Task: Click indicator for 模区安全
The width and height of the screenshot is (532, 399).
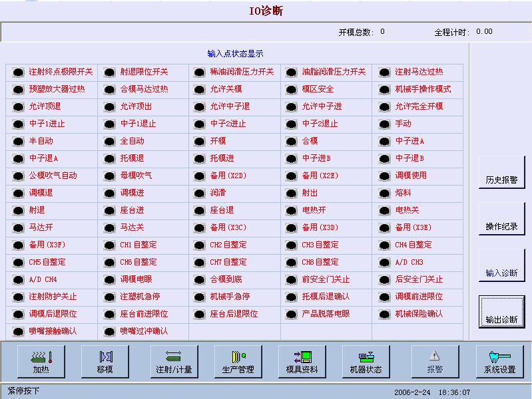Action: 292,90
